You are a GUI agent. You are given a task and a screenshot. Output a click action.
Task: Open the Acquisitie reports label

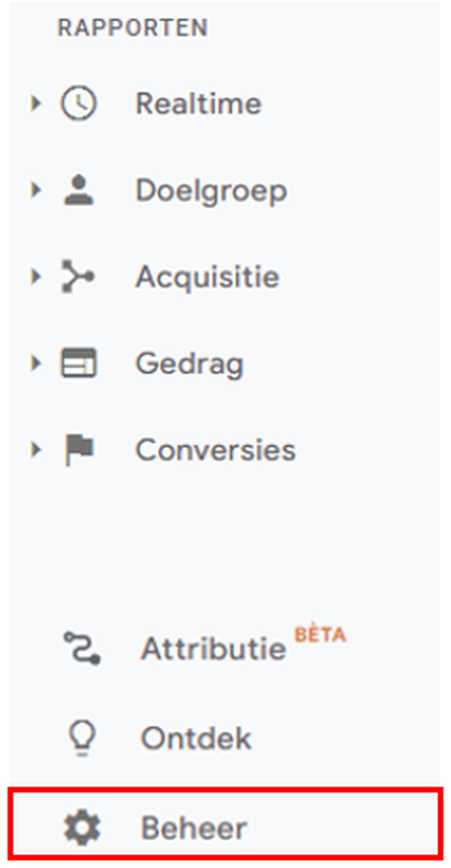208,277
